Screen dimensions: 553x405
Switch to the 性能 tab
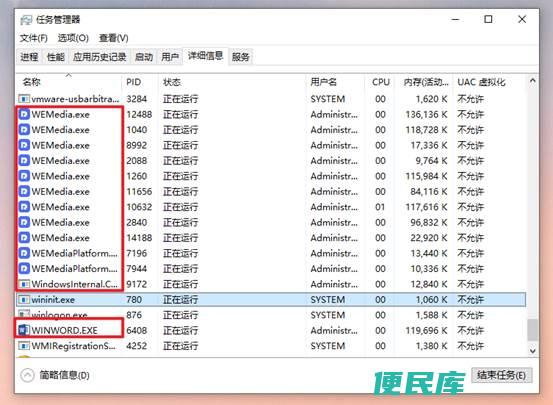click(56, 57)
